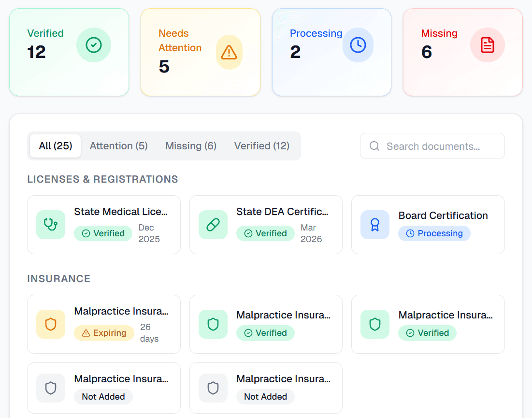Screen dimensions: 532x418
Task: Select the award ribbon icon on Board Certification
Action: click(375, 225)
